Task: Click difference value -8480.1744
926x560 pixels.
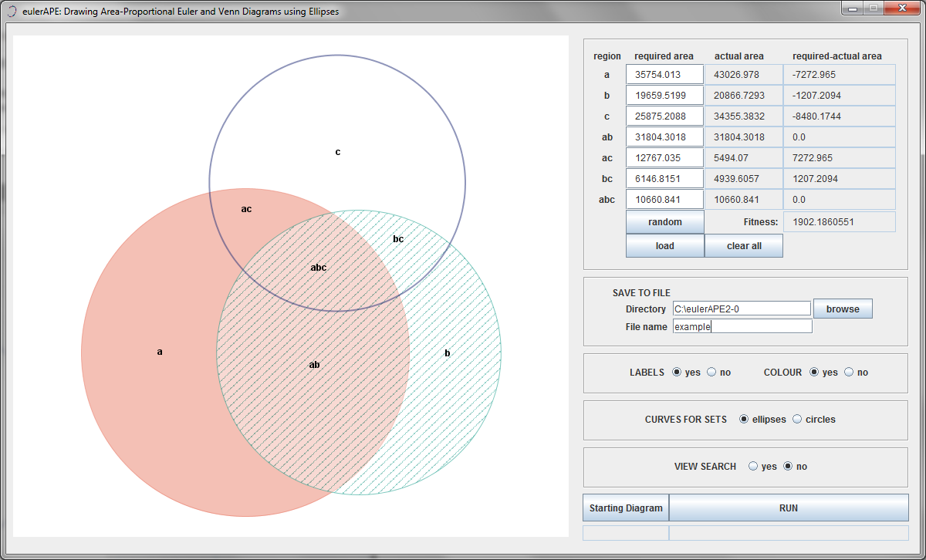Action: [840, 116]
